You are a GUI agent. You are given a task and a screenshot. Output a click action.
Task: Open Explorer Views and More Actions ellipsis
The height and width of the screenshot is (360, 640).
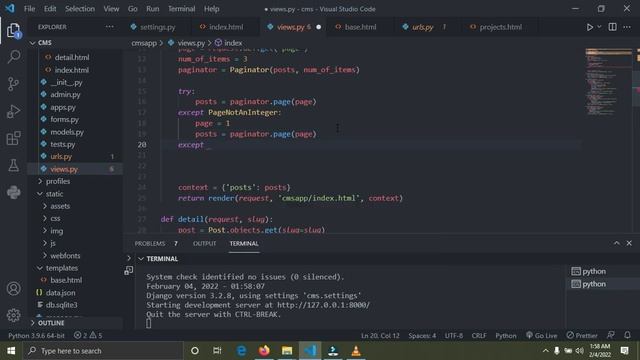point(109,27)
